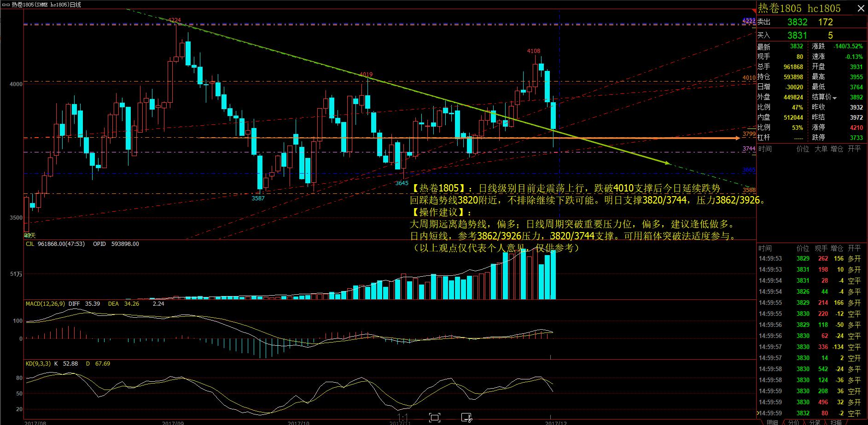Click the 最低 value 3764
Viewport: 868px width, 425px height.
[856, 87]
